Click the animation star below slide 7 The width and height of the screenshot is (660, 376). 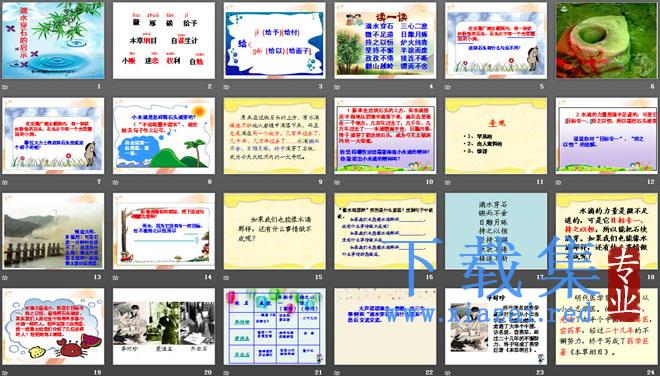pos(5,182)
